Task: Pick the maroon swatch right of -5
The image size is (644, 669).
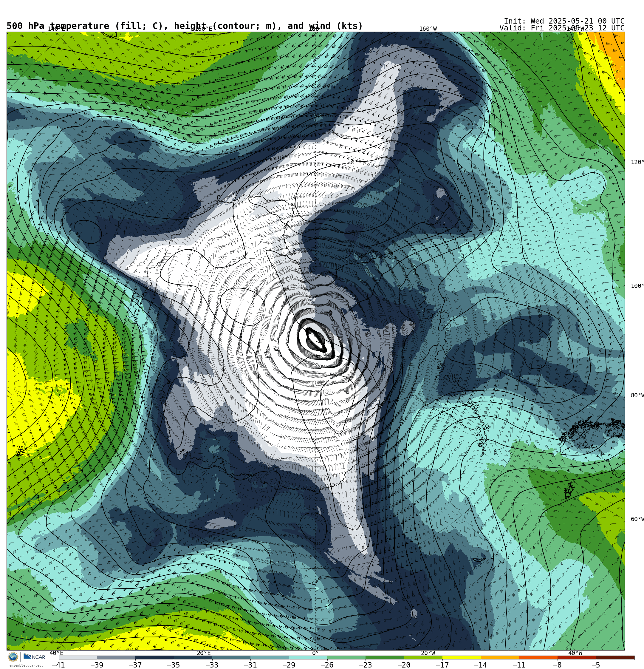Action: [x=615, y=657]
